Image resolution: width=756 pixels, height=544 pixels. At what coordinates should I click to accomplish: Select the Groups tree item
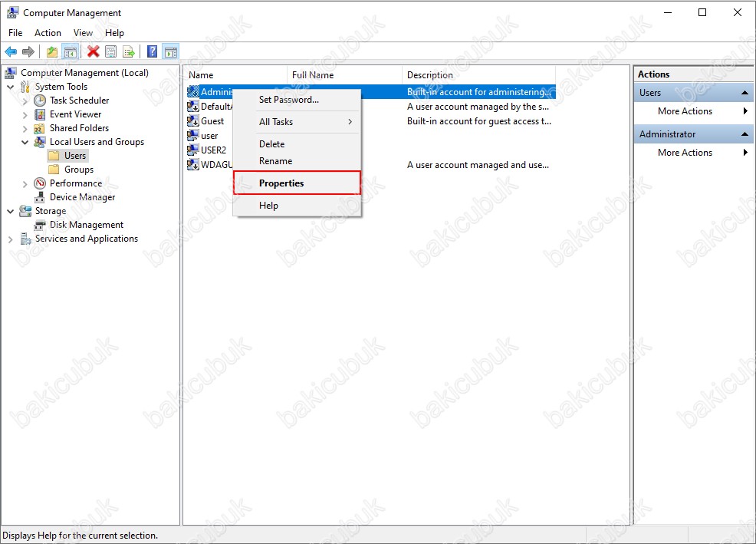[79, 170]
